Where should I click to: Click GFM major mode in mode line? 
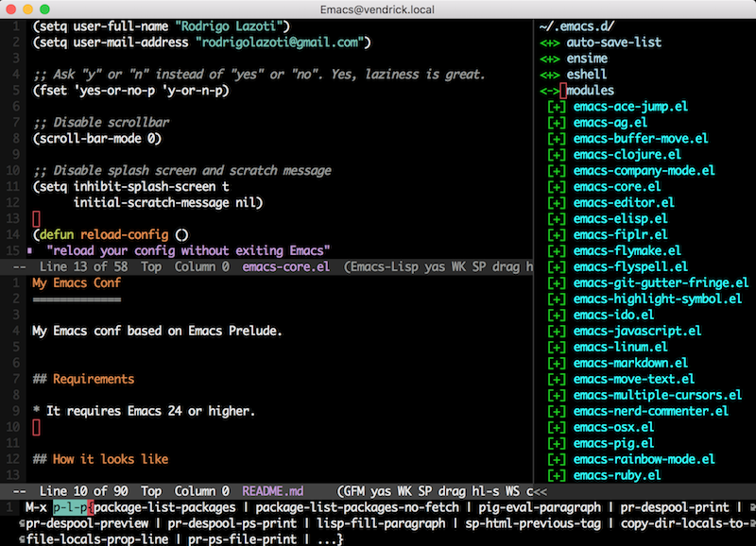tap(353, 491)
